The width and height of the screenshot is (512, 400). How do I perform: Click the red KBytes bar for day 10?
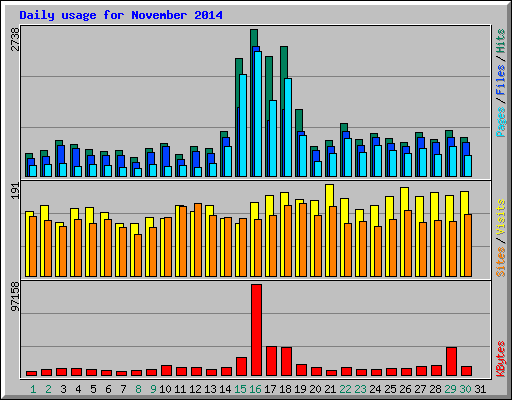(166, 371)
